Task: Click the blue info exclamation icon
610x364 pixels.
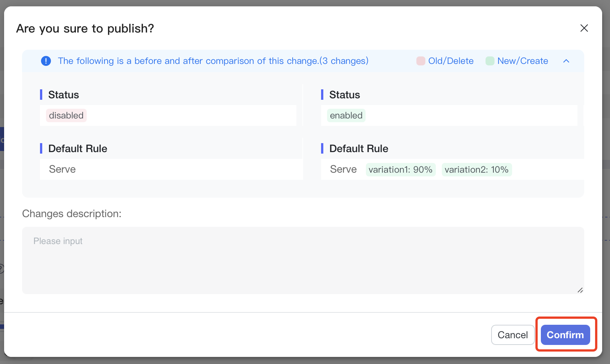Action: (46, 61)
